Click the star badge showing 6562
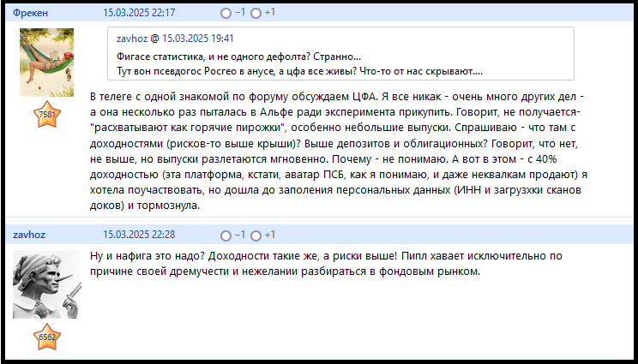Screen dimensions: 638x364 (47, 337)
